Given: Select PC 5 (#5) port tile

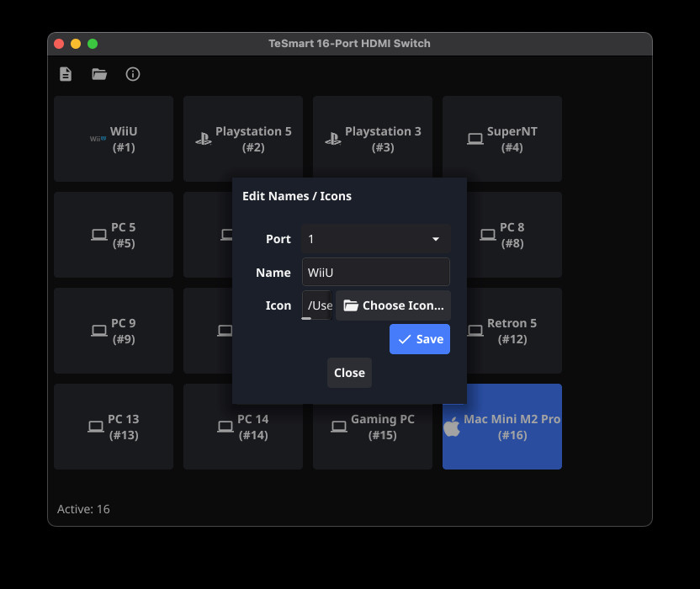Looking at the screenshot, I should 114,235.
